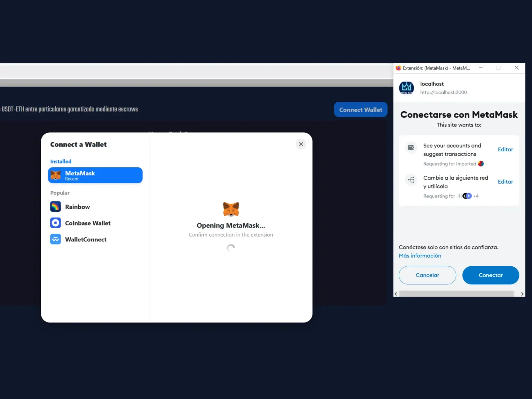532x399 pixels.
Task: Click the requested network icons cluster
Action: 465,196
